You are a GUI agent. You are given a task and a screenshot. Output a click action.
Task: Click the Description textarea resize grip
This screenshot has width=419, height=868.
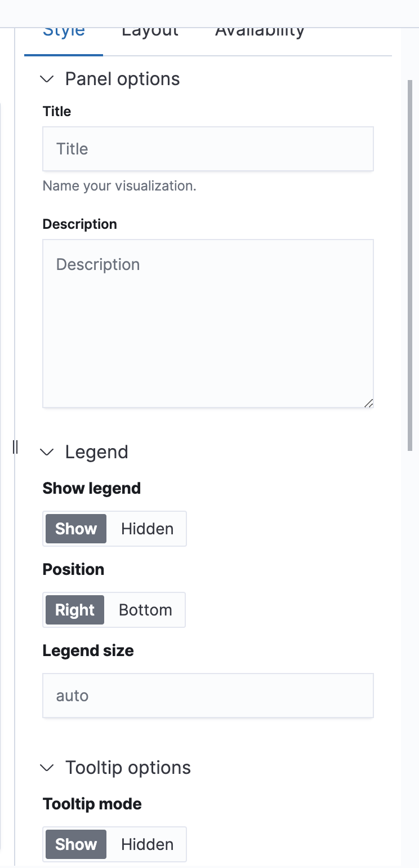[369, 403]
